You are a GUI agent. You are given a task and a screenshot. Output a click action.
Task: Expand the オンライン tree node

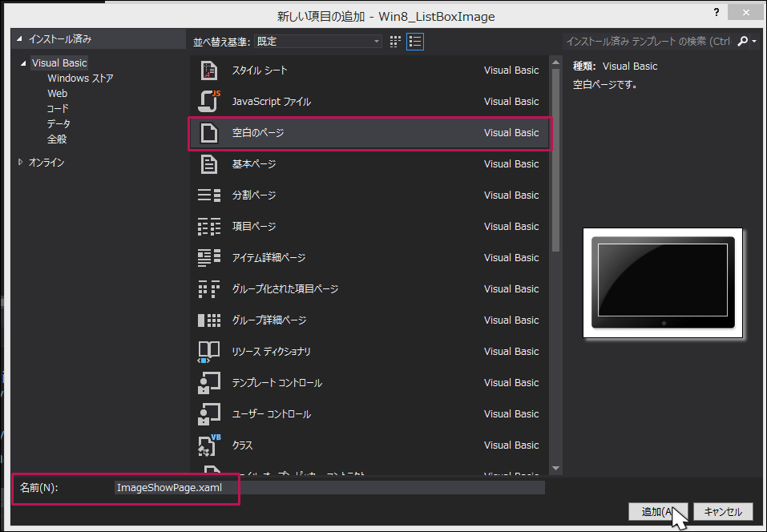(x=20, y=162)
